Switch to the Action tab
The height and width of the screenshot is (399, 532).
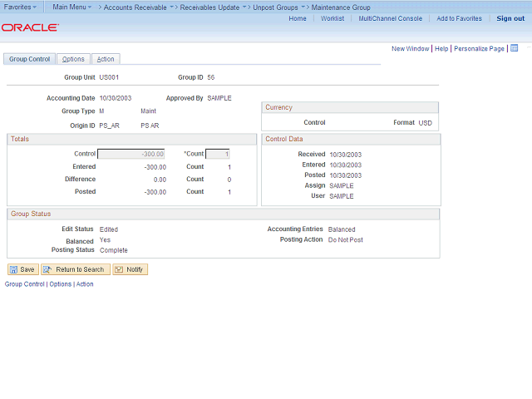tap(106, 59)
